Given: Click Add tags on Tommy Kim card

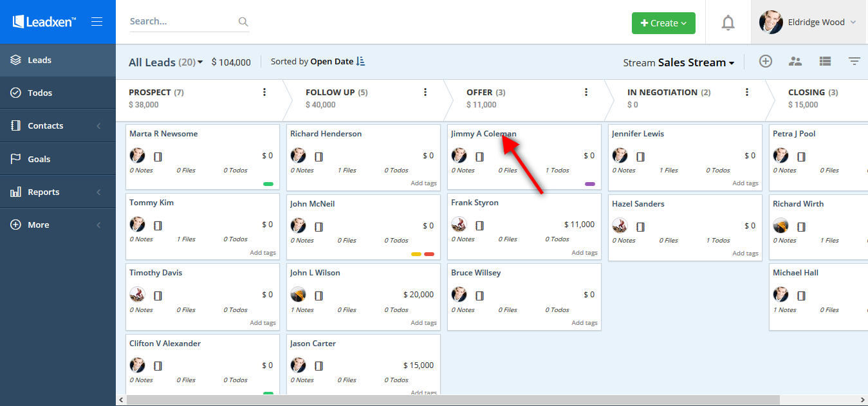Looking at the screenshot, I should 263,253.
